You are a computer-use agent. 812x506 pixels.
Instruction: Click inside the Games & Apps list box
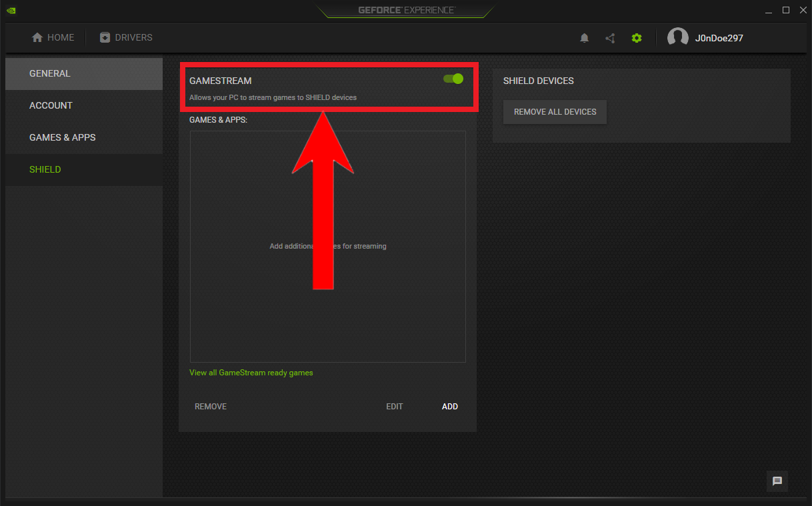(x=328, y=247)
